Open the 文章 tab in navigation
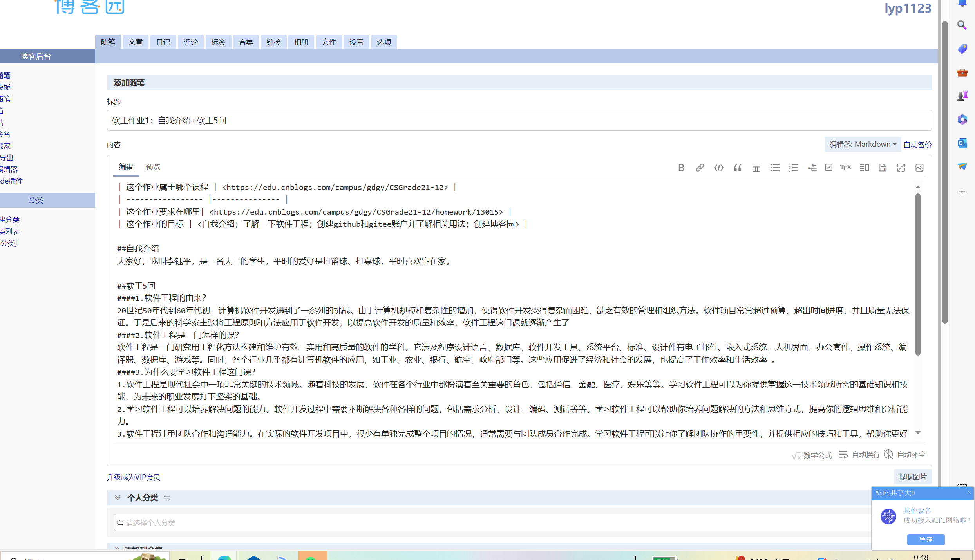This screenshot has height=560, width=975. [x=136, y=42]
